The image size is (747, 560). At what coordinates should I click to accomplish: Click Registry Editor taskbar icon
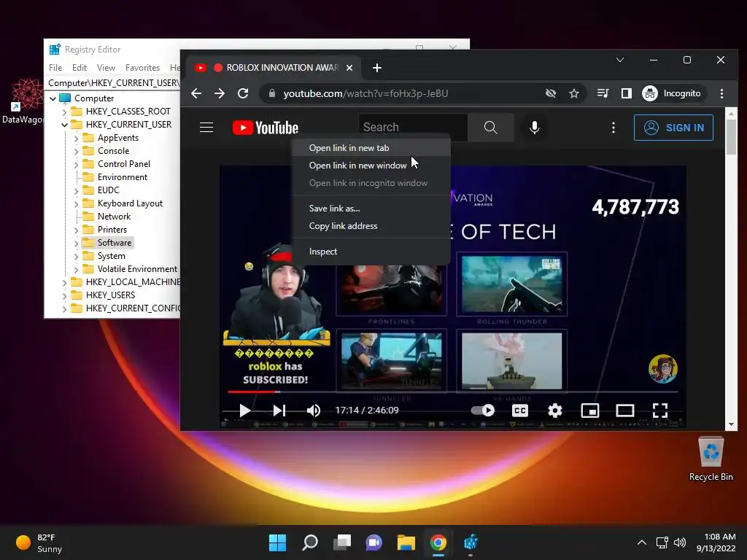pos(471,542)
